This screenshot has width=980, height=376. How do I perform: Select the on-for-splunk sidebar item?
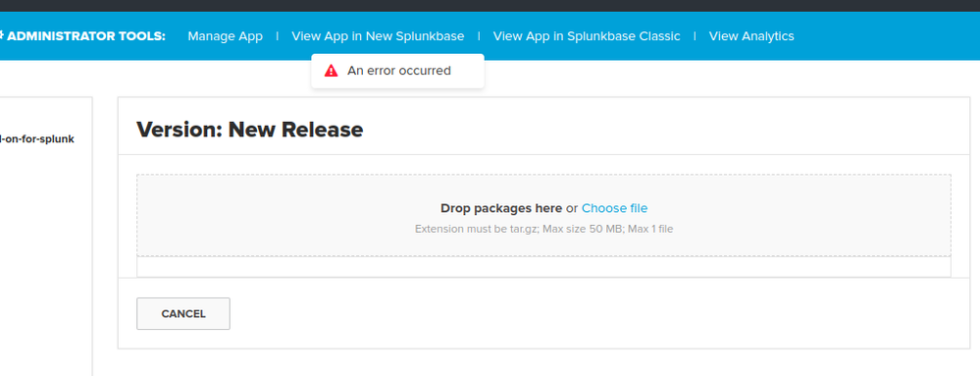coord(37,138)
